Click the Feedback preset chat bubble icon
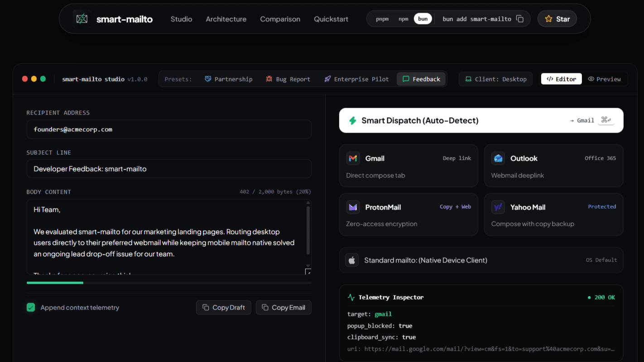This screenshot has height=362, width=644. click(406, 79)
